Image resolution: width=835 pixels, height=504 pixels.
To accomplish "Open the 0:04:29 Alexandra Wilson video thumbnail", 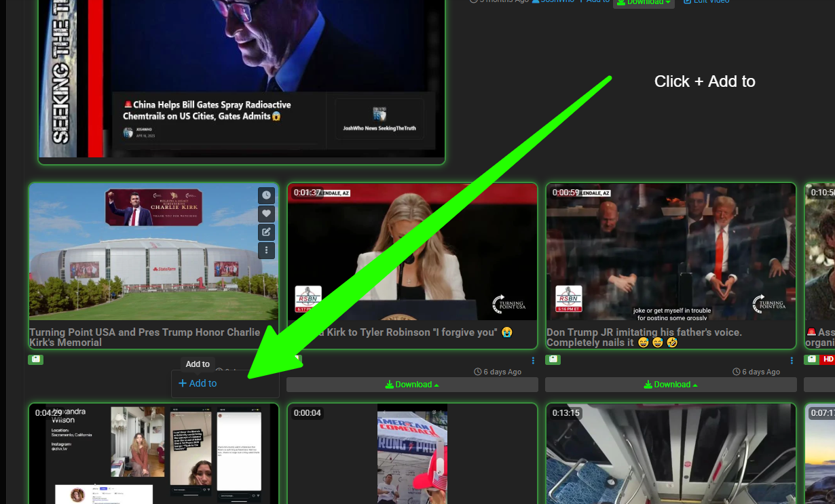I will point(153,454).
